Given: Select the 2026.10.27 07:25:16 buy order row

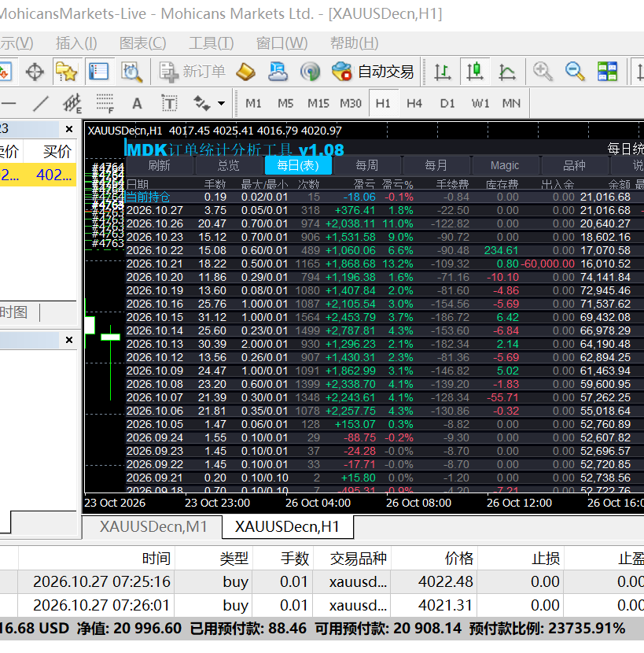Looking at the screenshot, I should click(x=322, y=581).
